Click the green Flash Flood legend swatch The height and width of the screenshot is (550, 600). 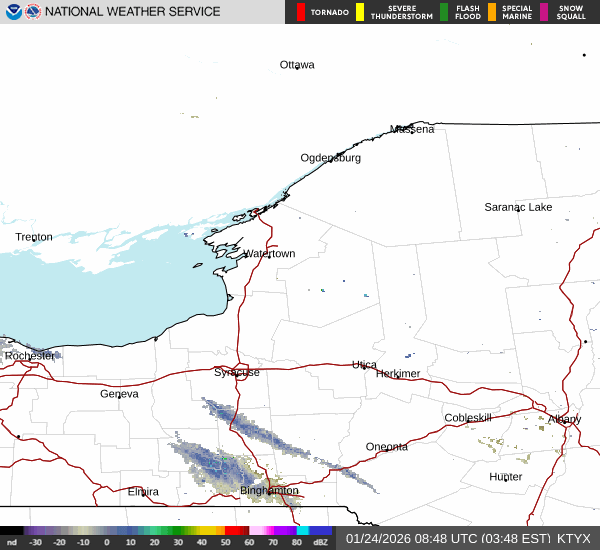[444, 12]
